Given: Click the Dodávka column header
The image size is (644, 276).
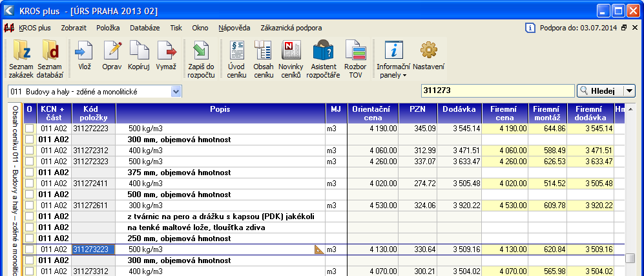Looking at the screenshot, I should [x=459, y=113].
